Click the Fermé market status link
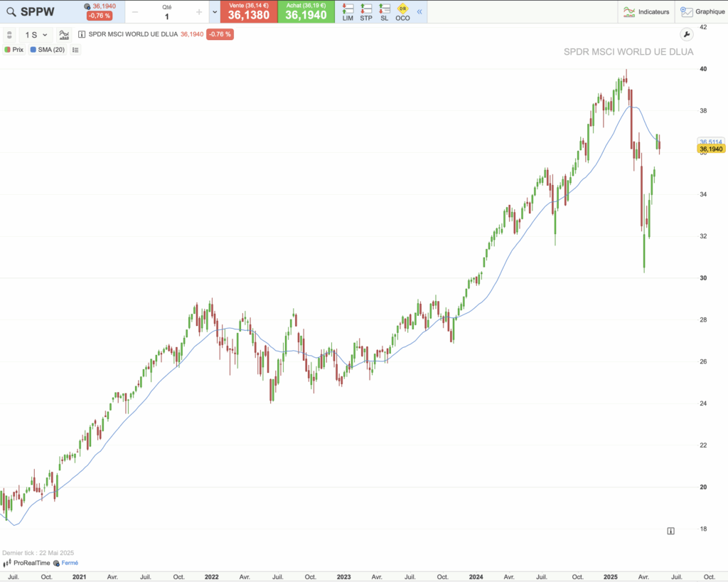 [70, 563]
